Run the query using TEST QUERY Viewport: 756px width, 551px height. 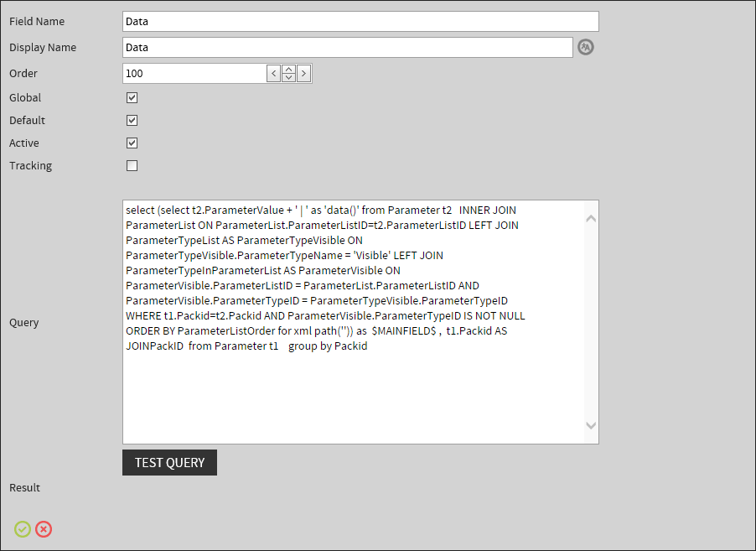[x=169, y=462]
